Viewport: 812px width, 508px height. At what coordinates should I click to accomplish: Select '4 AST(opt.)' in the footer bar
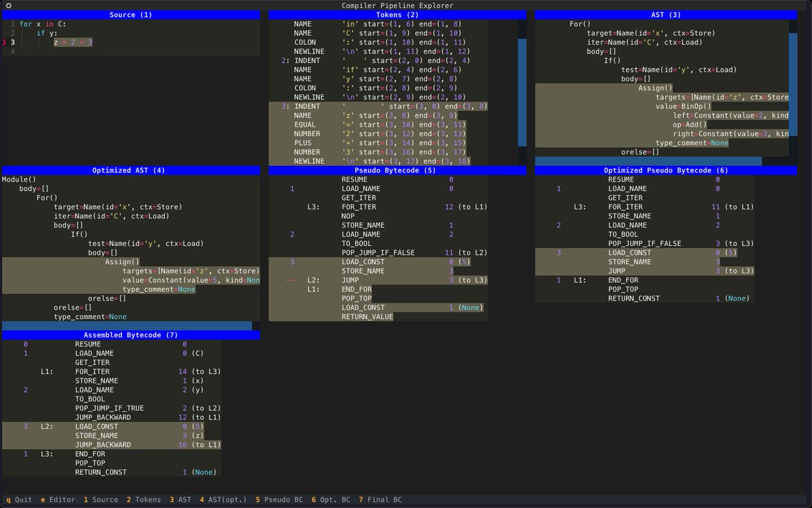tap(223, 500)
